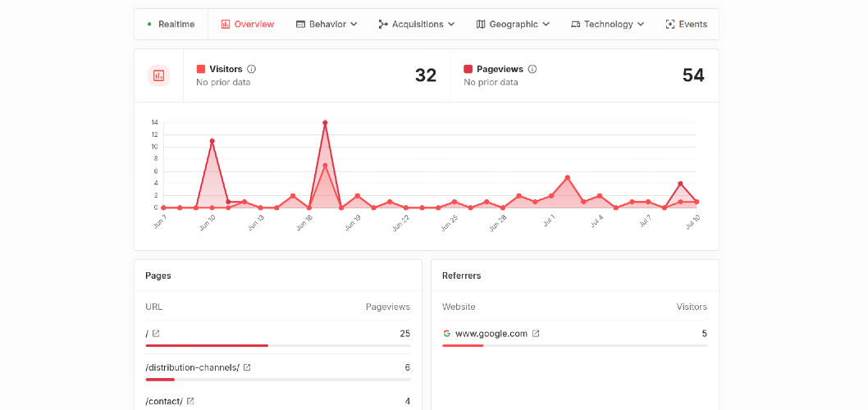Image resolution: width=868 pixels, height=410 pixels.
Task: Open external icon for /distribution-channels/
Action: pyautogui.click(x=248, y=367)
